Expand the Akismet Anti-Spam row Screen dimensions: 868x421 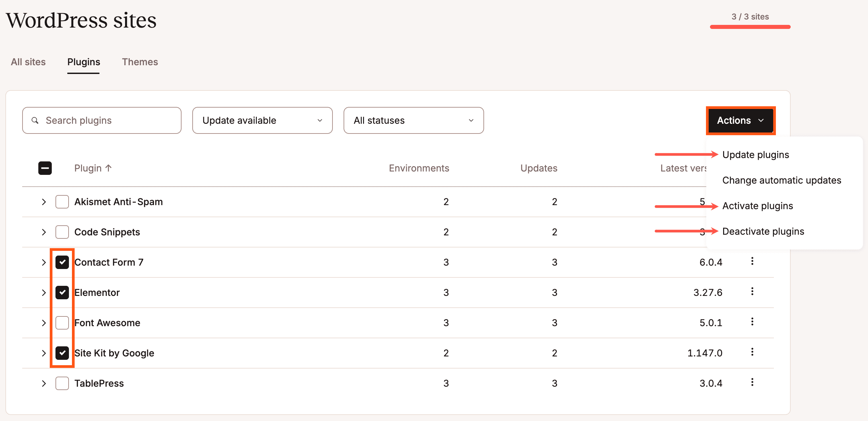point(44,202)
